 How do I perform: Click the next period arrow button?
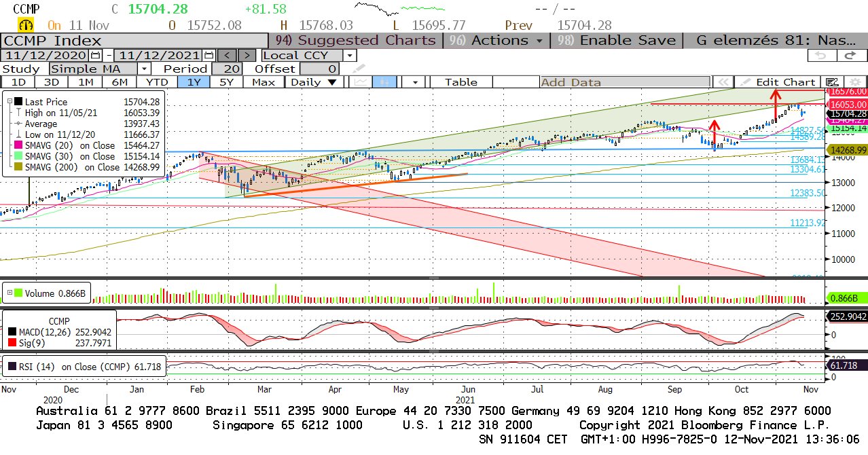pyautogui.click(x=248, y=55)
